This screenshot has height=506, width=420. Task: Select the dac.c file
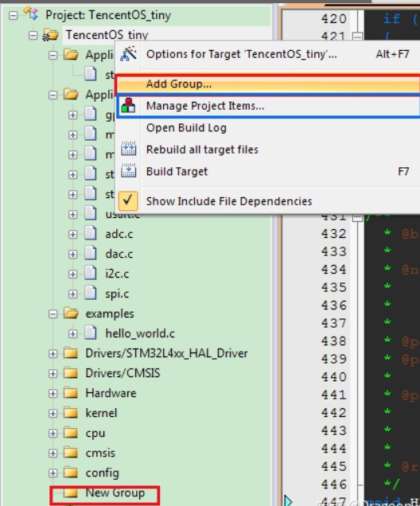[119, 254]
